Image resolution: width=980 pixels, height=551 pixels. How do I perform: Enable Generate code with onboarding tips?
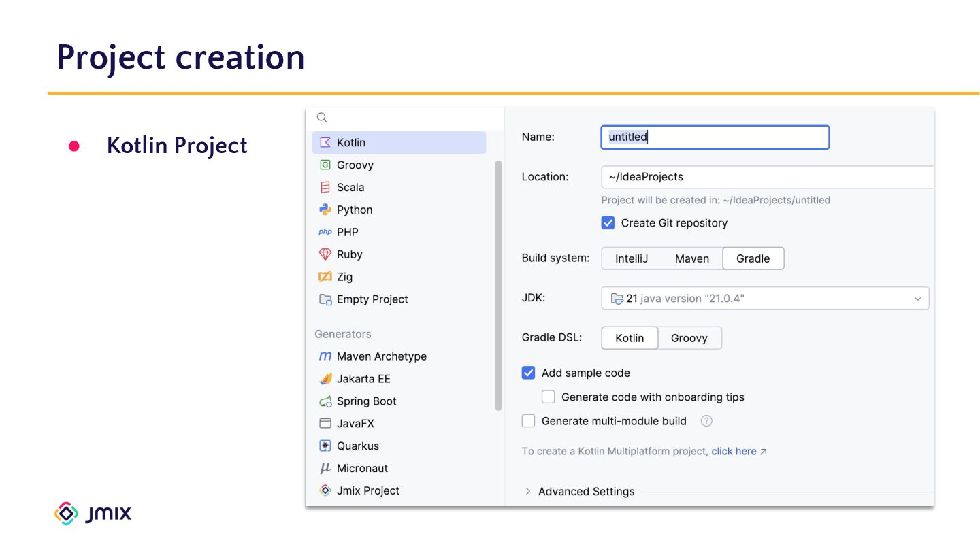pos(549,397)
